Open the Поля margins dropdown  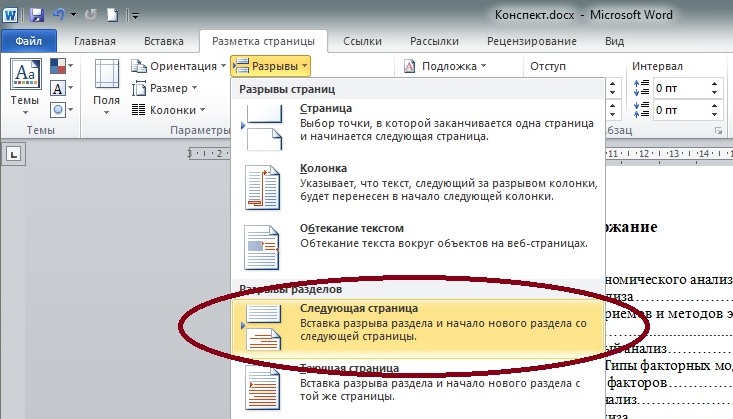tap(107, 87)
